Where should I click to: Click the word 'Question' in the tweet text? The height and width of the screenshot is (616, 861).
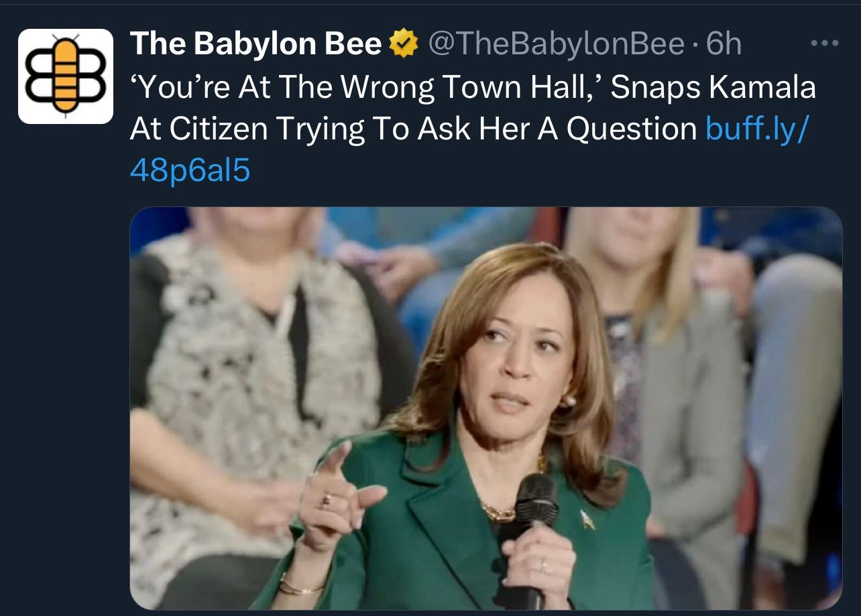(x=632, y=129)
